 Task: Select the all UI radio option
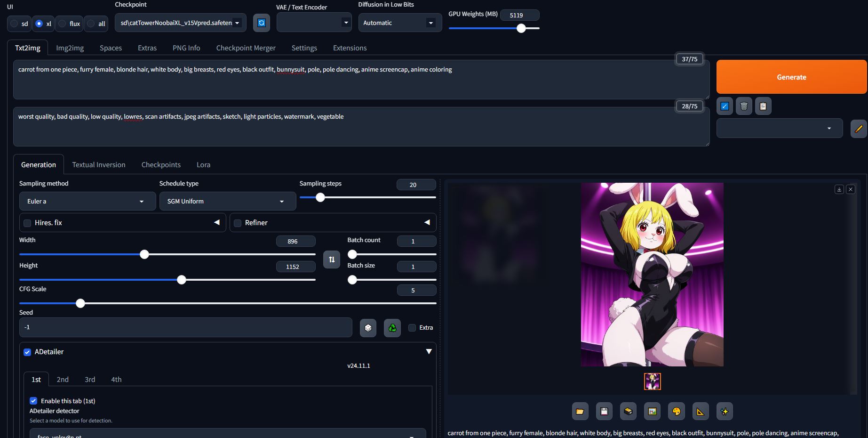coord(91,24)
